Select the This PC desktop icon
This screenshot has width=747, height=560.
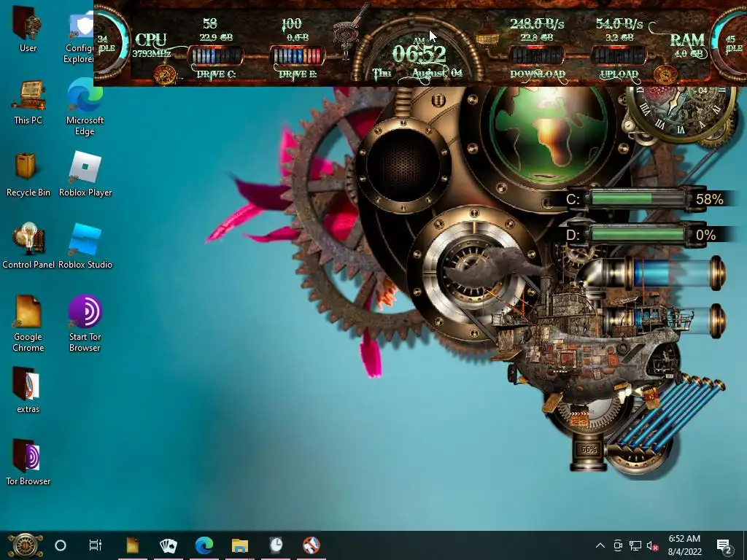click(x=28, y=102)
